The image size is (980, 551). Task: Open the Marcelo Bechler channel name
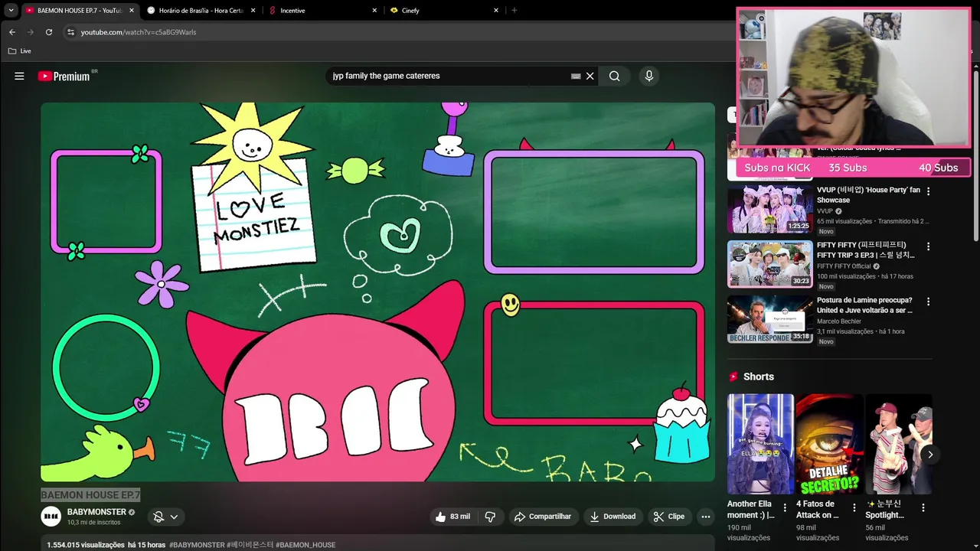coord(838,321)
